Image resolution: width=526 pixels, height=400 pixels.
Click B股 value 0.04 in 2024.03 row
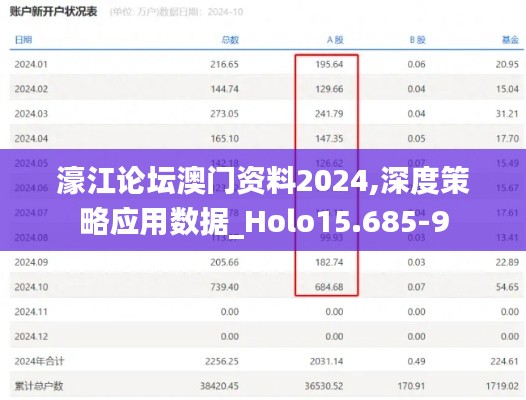416,114
